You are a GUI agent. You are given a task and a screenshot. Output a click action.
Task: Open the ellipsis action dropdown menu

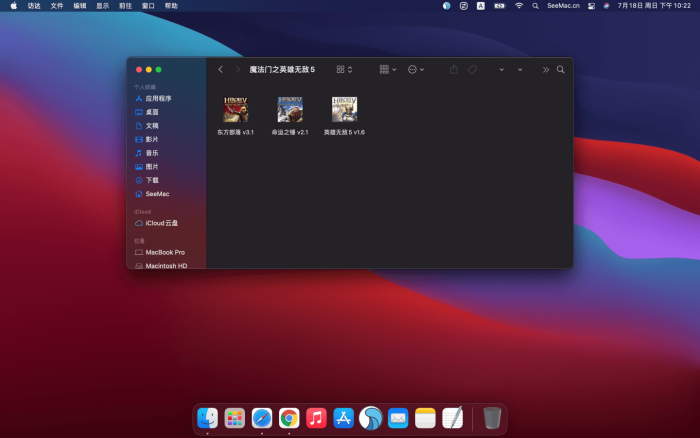coord(416,70)
